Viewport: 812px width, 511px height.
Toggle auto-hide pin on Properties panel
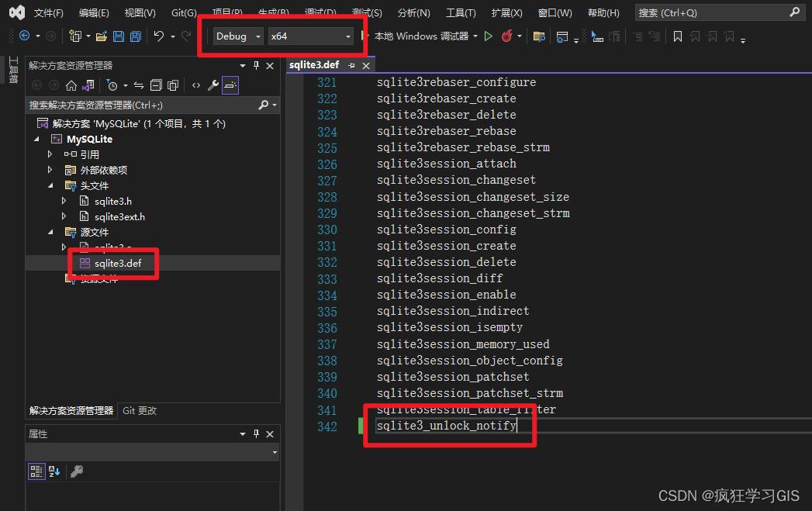point(256,433)
